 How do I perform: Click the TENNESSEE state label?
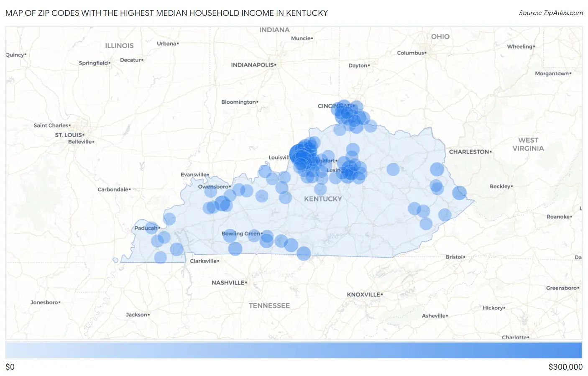click(x=270, y=306)
